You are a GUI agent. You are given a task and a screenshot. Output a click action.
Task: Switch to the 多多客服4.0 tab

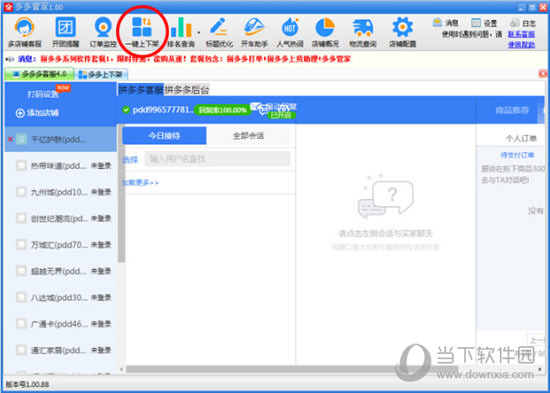39,74
